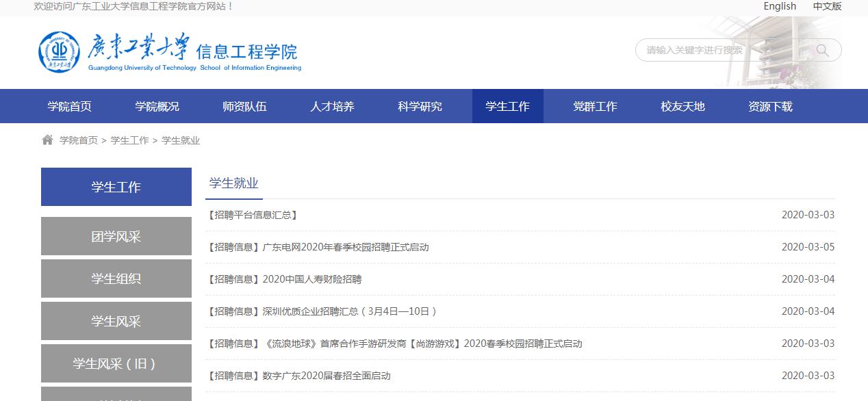Go to 学院首页 in breadcrumb
The height and width of the screenshot is (401, 868).
[79, 140]
